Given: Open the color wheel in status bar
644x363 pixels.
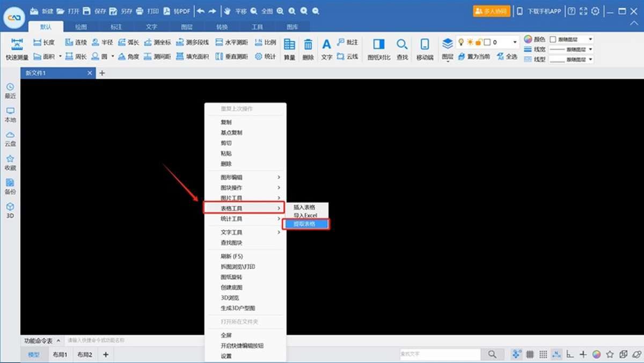Looking at the screenshot, I should (596, 354).
